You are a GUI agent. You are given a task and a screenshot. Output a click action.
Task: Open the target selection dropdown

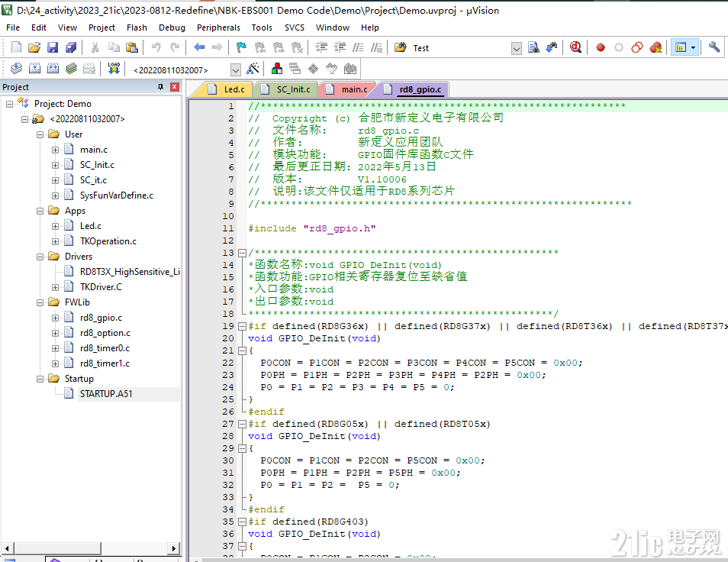(236, 69)
